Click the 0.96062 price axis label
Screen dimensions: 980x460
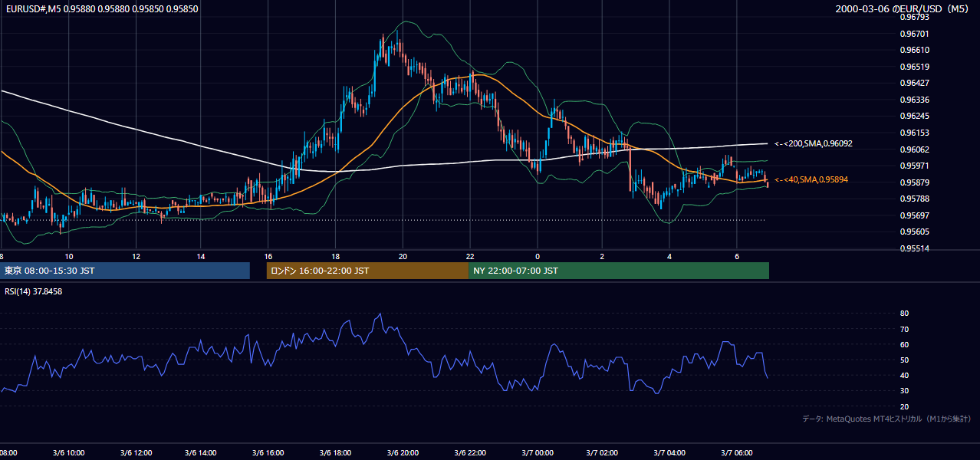coord(913,149)
